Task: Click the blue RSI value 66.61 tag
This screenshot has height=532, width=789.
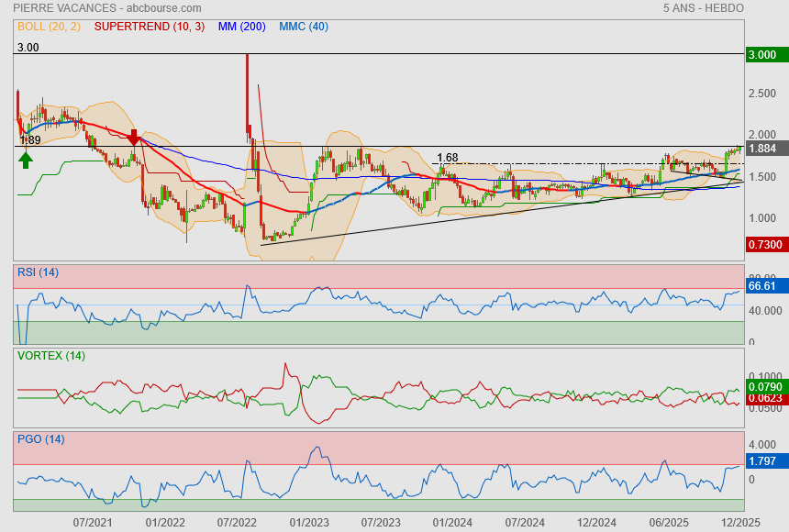Action: click(763, 286)
